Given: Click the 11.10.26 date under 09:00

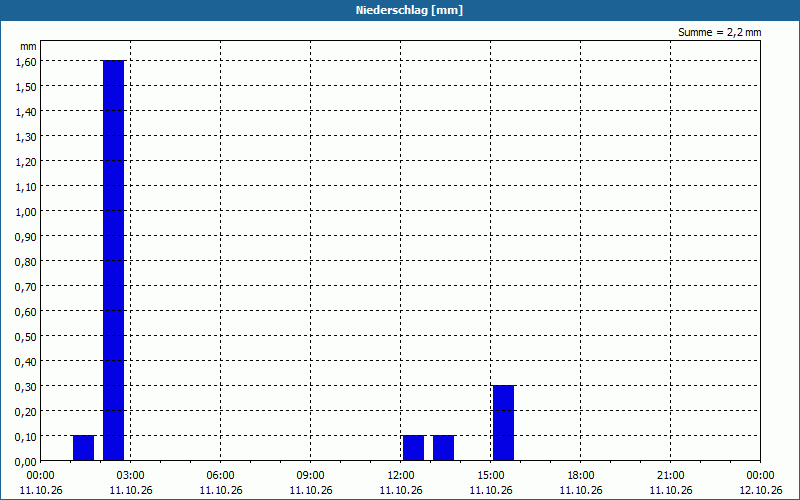Looking at the screenshot, I should pyautogui.click(x=311, y=491).
